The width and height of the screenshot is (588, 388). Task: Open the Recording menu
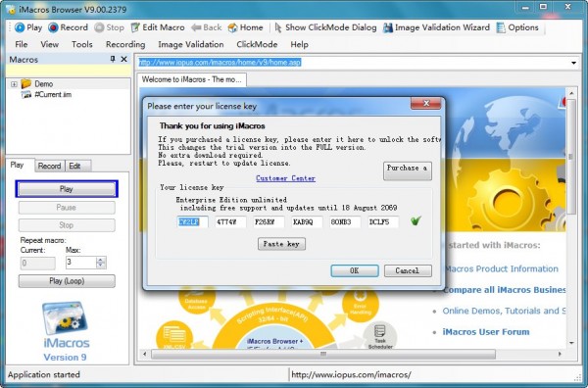click(125, 44)
